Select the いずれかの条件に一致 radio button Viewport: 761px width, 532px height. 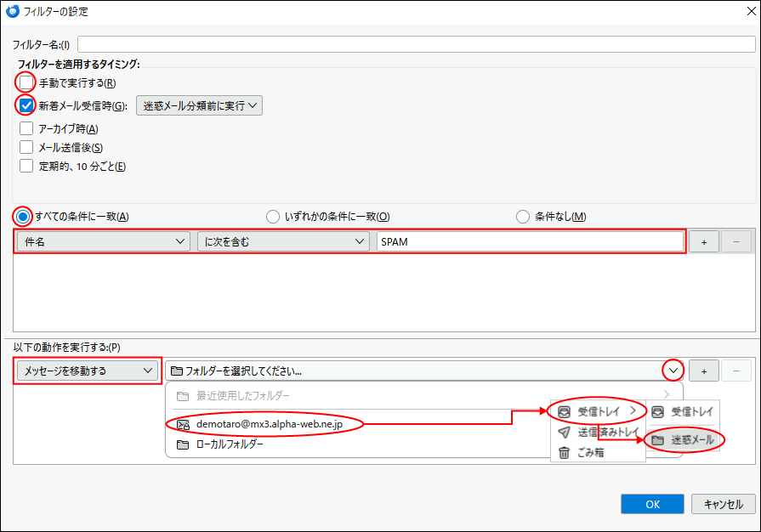click(x=273, y=217)
